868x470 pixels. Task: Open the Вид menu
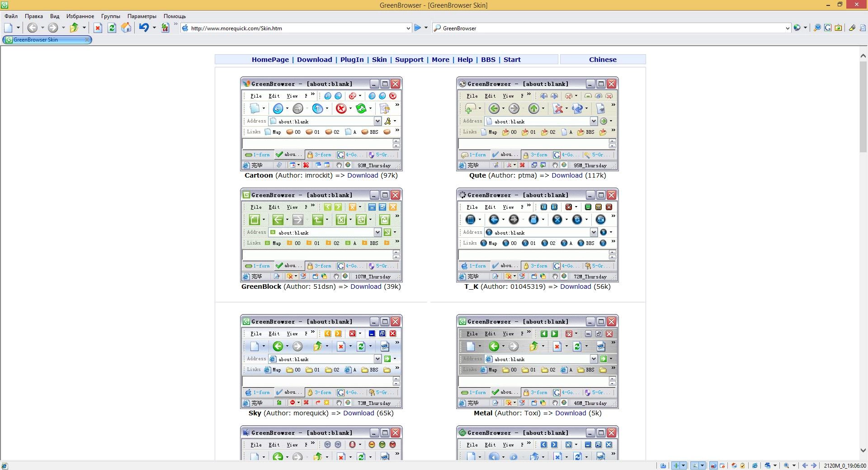tap(55, 16)
